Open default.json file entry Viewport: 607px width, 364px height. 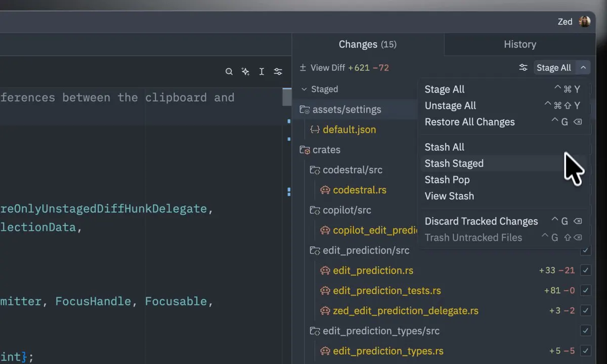click(349, 130)
